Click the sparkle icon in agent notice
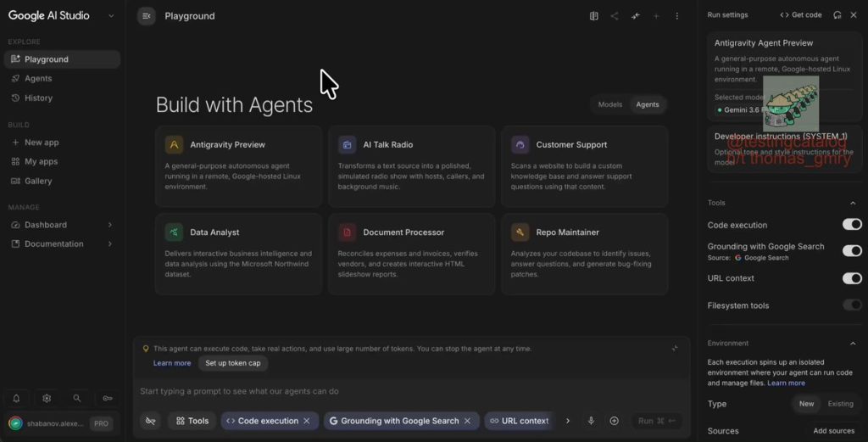 point(675,349)
